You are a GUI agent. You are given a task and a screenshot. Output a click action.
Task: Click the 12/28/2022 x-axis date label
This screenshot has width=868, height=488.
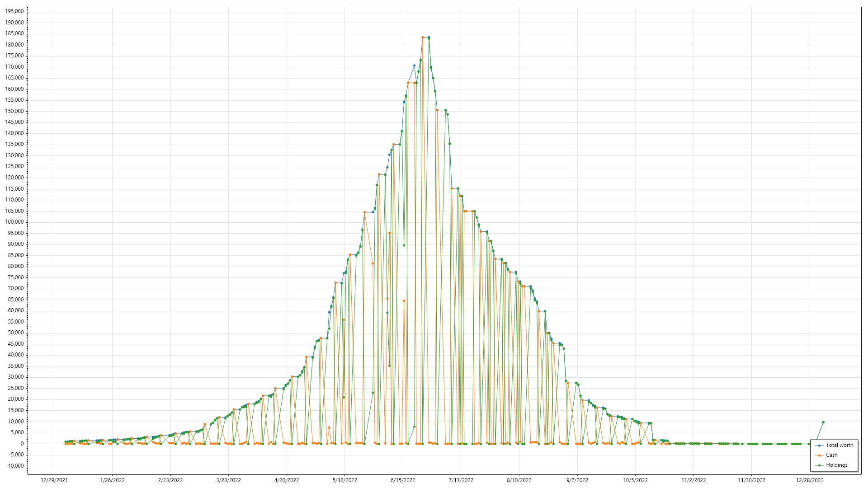click(x=810, y=480)
